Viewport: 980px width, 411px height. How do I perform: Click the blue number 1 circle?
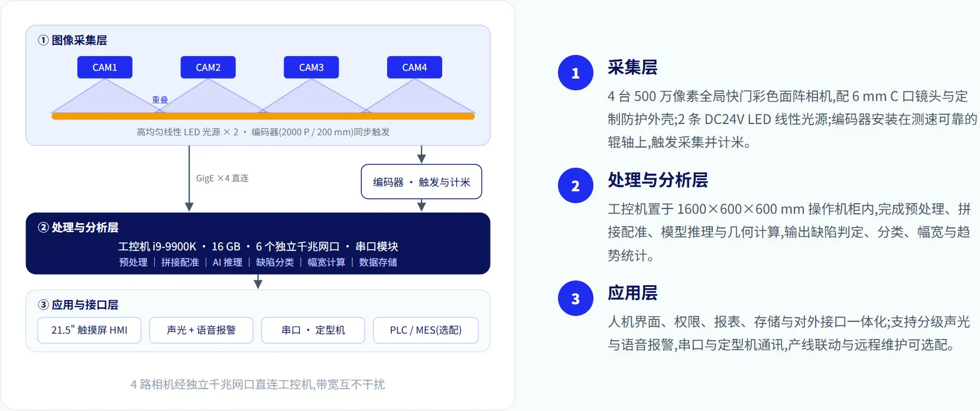coord(576,73)
